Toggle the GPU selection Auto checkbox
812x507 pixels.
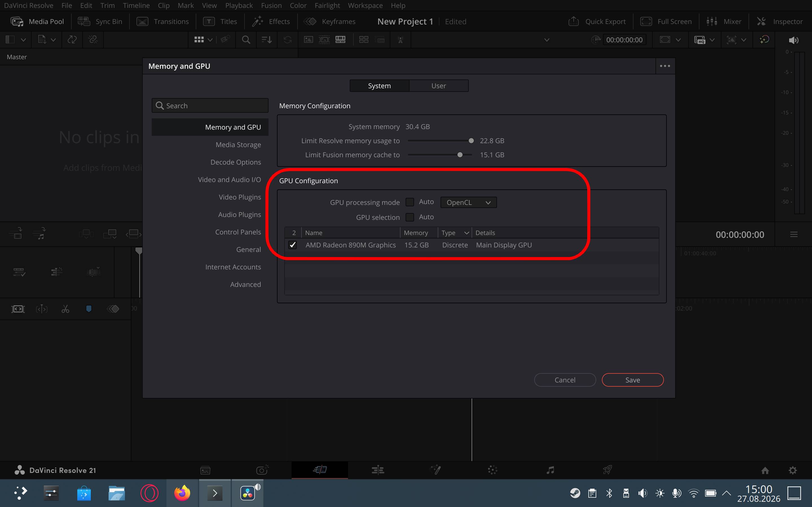coord(410,217)
